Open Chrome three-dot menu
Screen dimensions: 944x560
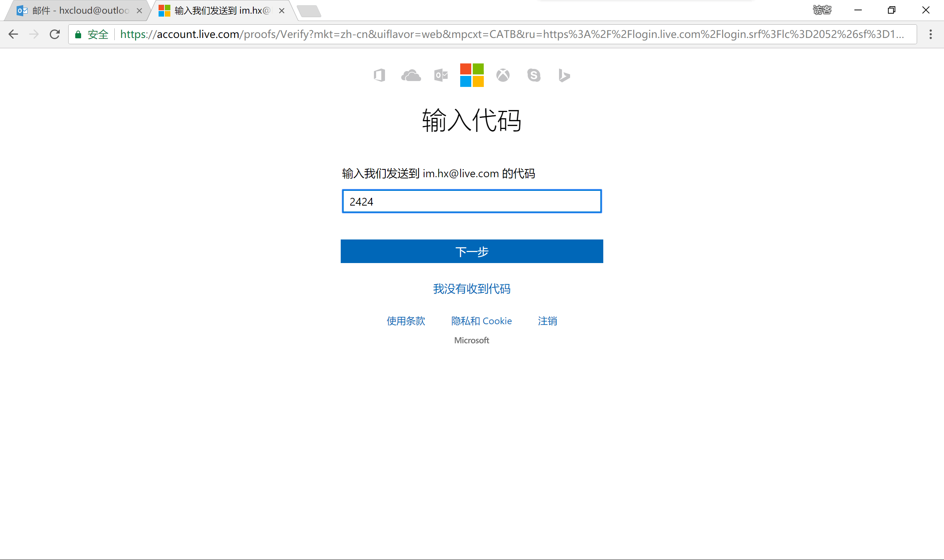coord(930,34)
